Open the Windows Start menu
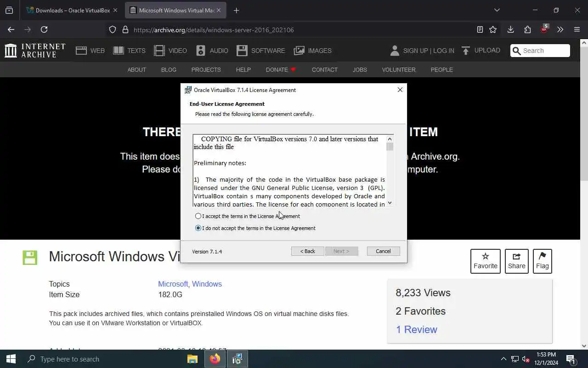Screen dimensions: 588x368 click(11, 359)
